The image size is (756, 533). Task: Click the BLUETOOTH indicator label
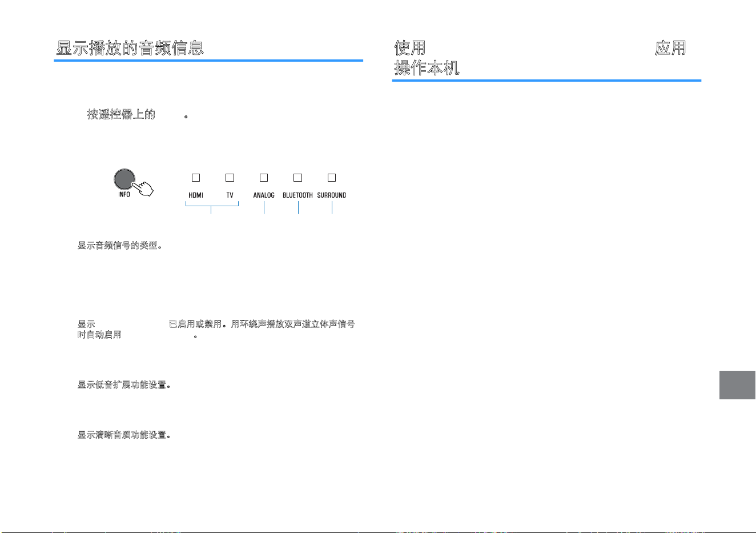297,195
